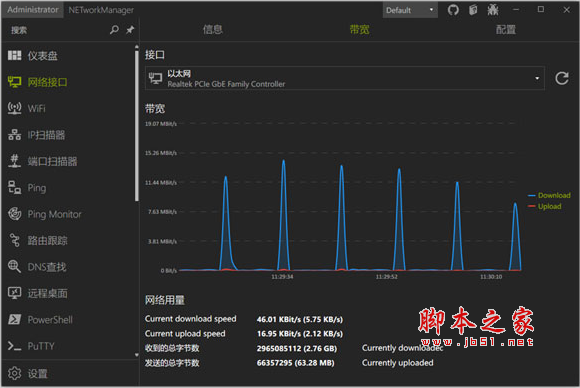This screenshot has width=580, height=388.
Task: Open the PowerShell icon in the sidebar
Action: coord(14,319)
